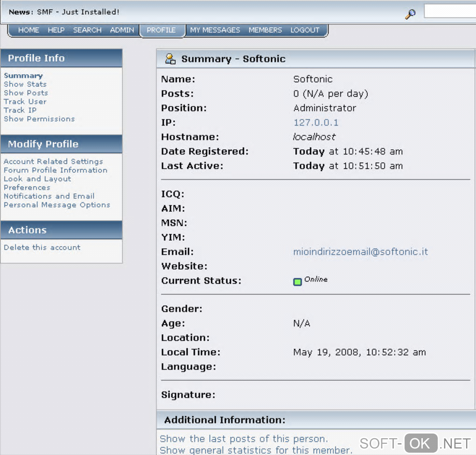Open the Show Stats link

(x=25, y=84)
